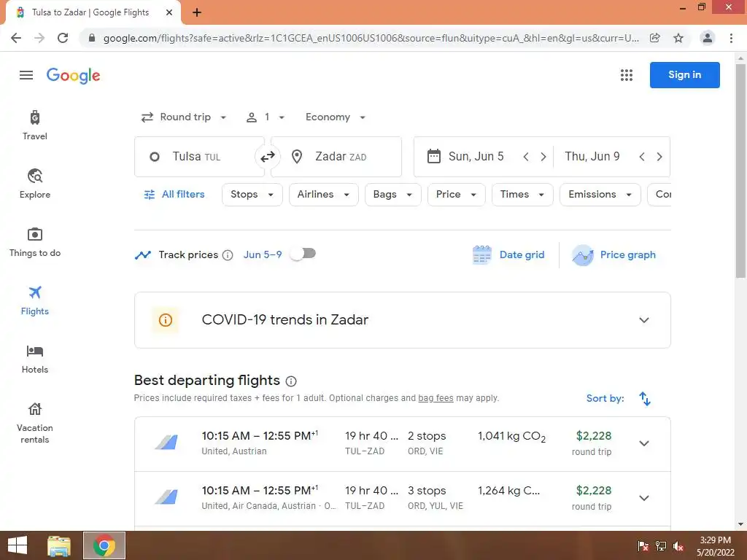The image size is (747, 560).
Task: Open Vacation rentals in the sidebar
Action: pos(35,423)
